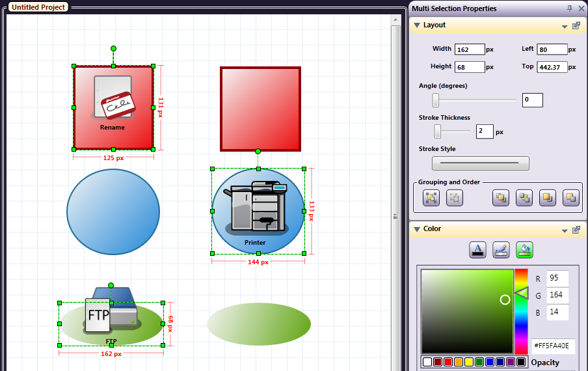Collapse the Layout section triangle
Viewport: 588px width, 371px height.
416,25
